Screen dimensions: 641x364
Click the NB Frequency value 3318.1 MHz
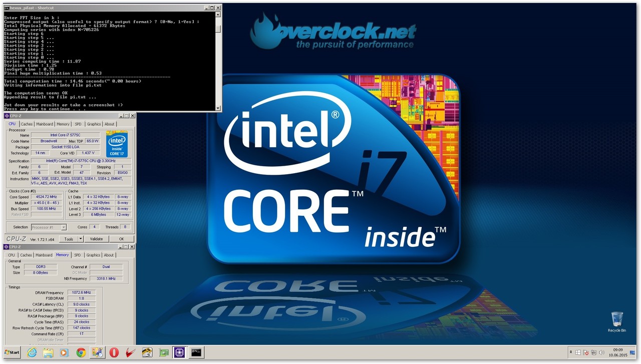pyautogui.click(x=106, y=279)
